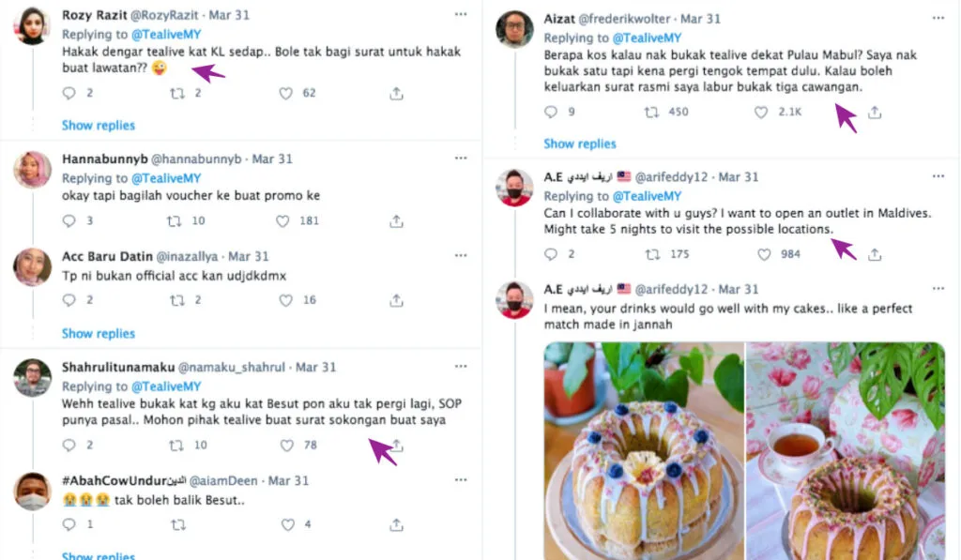Show replies under Rozy Razit's tweet
The image size is (961, 560).
click(99, 126)
